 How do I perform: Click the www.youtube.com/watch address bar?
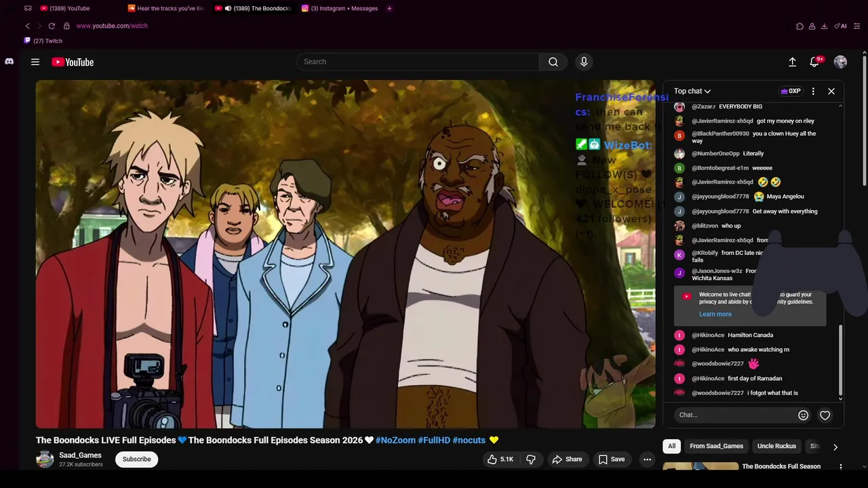pos(112,26)
